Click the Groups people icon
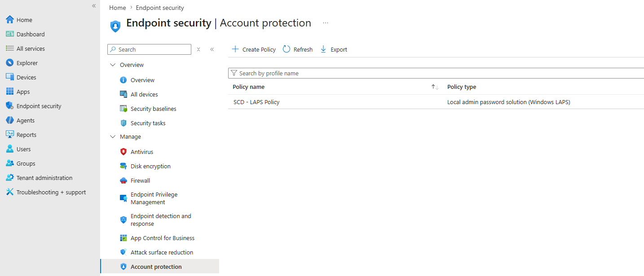 [x=9, y=163]
